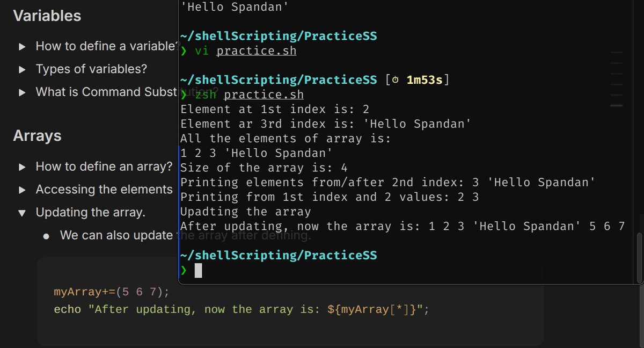Screen dimensions: 644x348
Task: Click 'vi practice.sh' command in terminal
Action: point(245,51)
